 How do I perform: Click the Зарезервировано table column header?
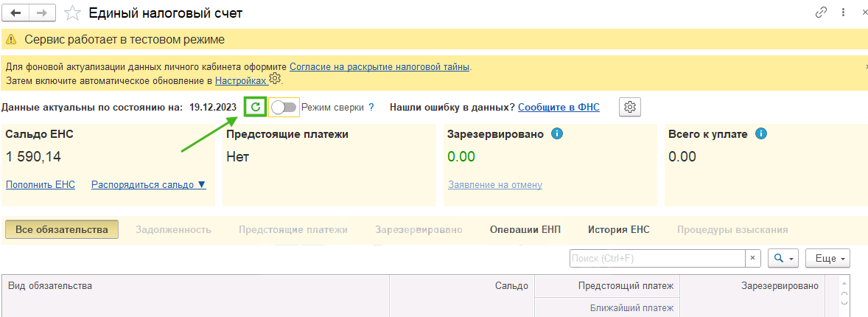753,296
